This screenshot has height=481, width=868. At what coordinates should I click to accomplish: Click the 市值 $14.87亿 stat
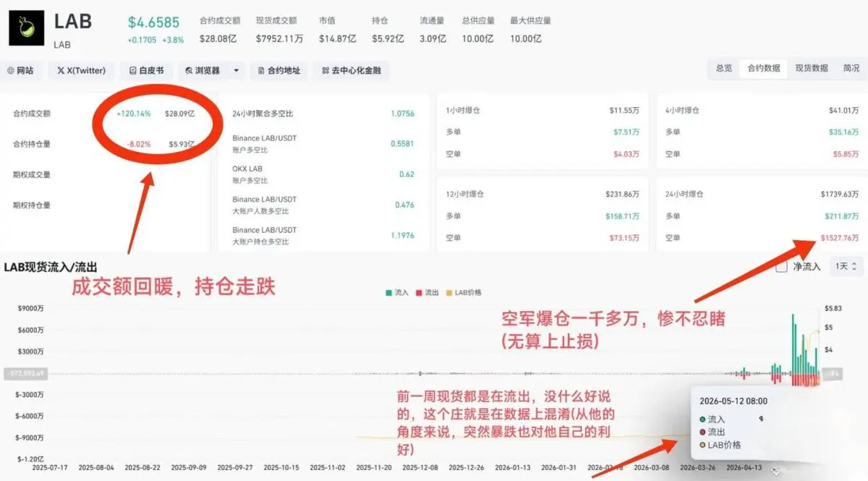pos(336,29)
